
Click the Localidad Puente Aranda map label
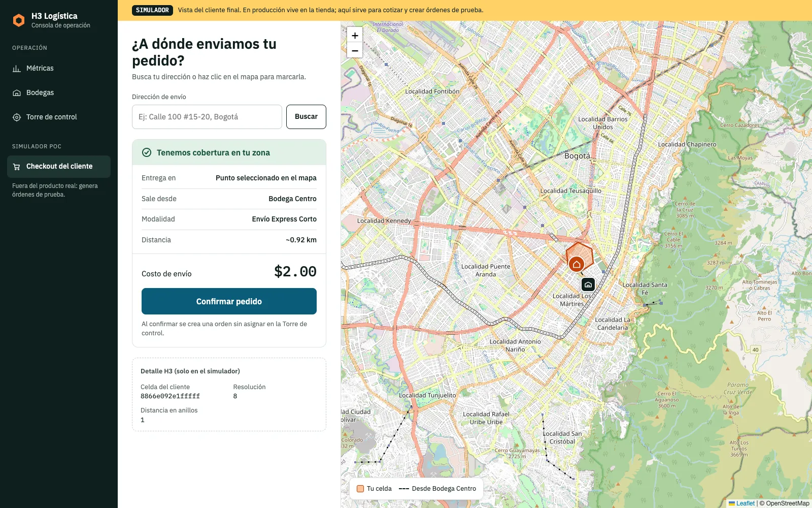[x=486, y=270]
